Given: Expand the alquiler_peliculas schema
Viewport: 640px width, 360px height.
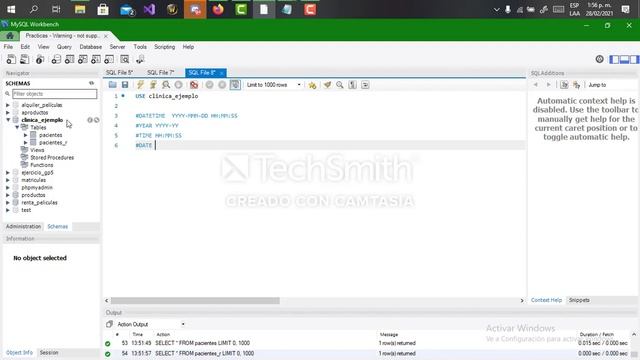Looking at the screenshot, I should point(8,105).
